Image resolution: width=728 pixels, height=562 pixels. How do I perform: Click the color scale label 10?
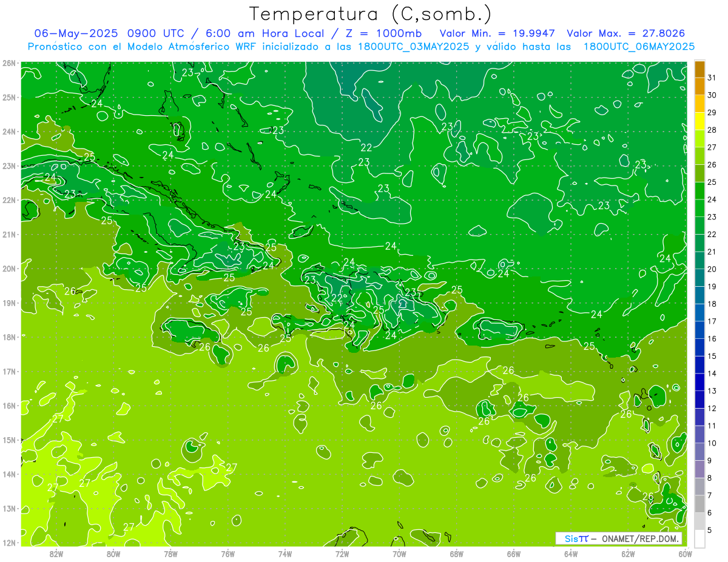click(712, 443)
